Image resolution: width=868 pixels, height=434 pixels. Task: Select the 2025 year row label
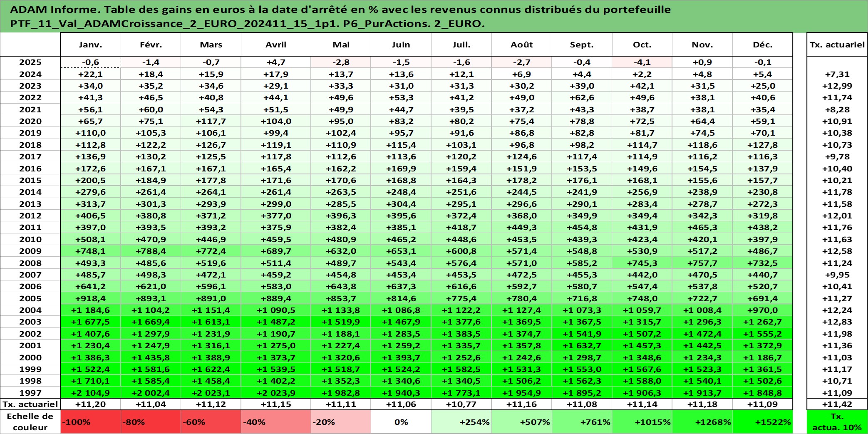[30, 62]
